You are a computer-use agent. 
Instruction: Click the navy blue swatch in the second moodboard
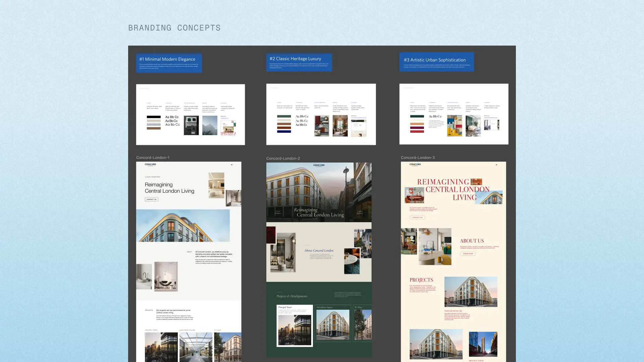[284, 131]
